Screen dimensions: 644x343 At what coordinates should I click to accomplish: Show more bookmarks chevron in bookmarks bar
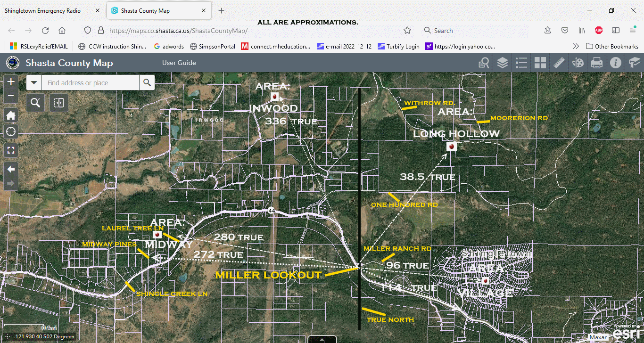click(576, 46)
